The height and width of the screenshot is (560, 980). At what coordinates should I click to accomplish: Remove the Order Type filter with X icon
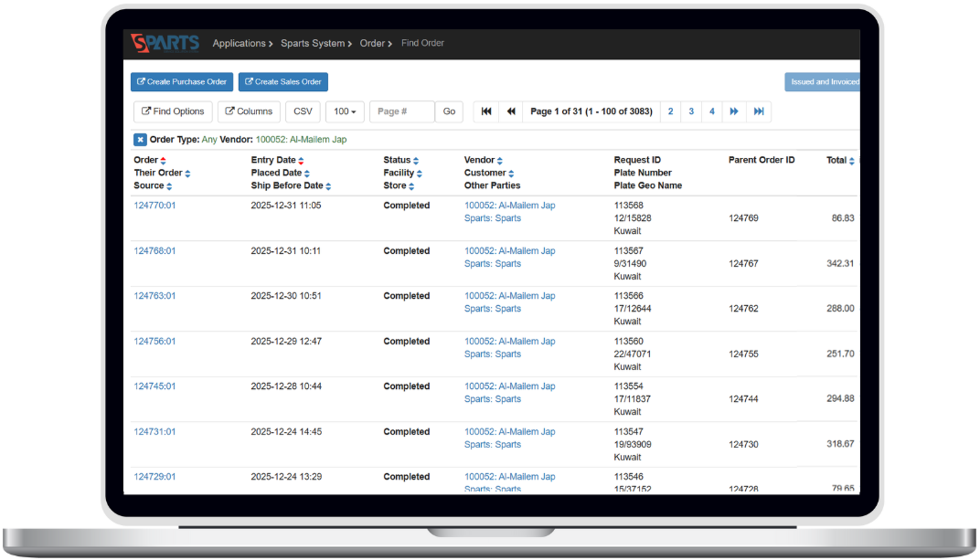coord(140,140)
